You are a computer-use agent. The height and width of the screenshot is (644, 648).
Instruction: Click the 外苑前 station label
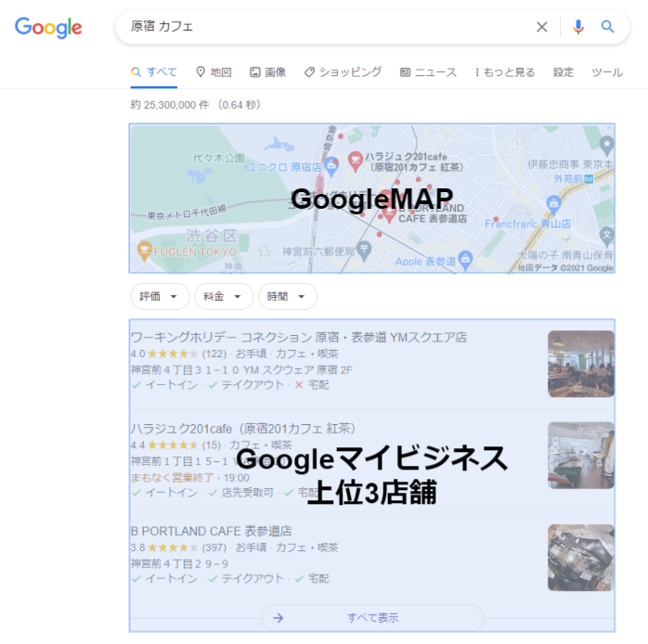pyautogui.click(x=569, y=178)
